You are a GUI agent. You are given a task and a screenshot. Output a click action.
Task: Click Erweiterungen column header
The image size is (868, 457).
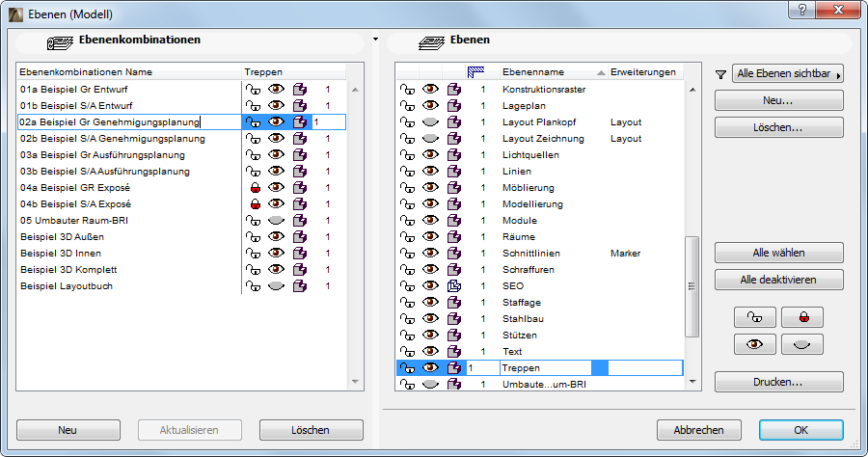(x=645, y=72)
